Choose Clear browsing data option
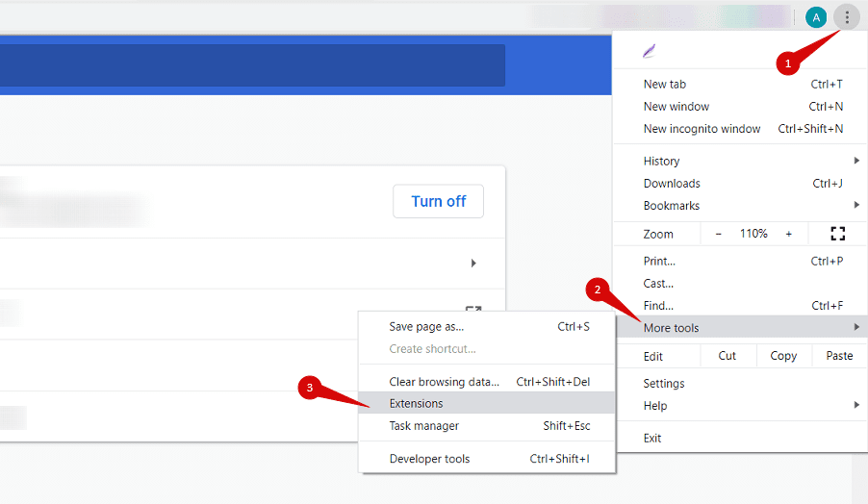This screenshot has height=504, width=868. tap(444, 382)
